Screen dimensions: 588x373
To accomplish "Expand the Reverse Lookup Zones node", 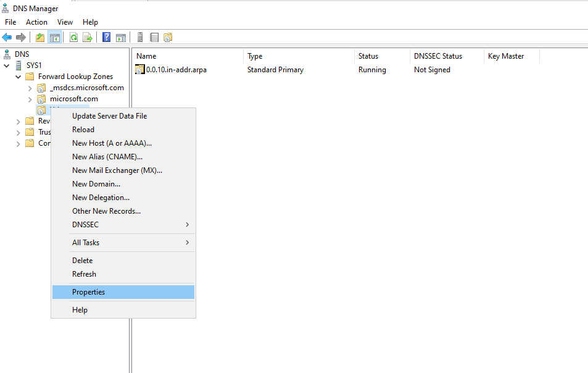I will click(x=18, y=122).
